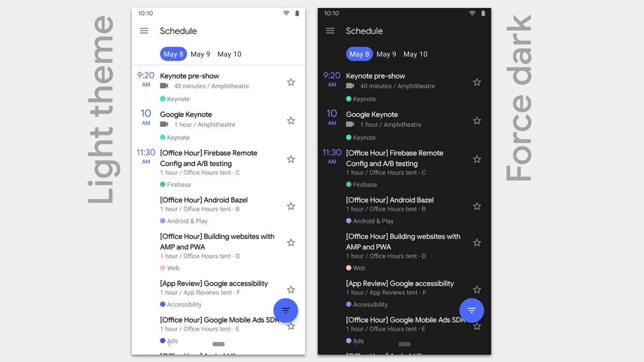The height and width of the screenshot is (362, 644).
Task: Star Firebase Remote Config session, light theme
Action: 291,159
